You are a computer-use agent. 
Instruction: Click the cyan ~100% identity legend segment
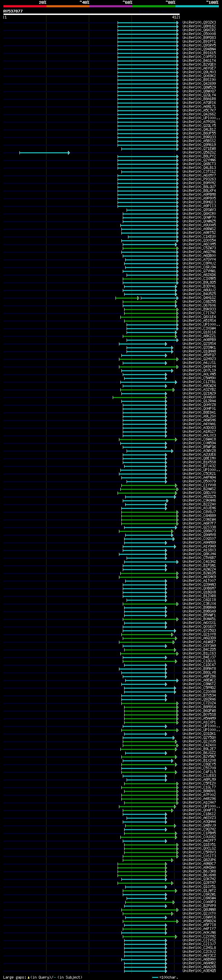pos(197,6)
